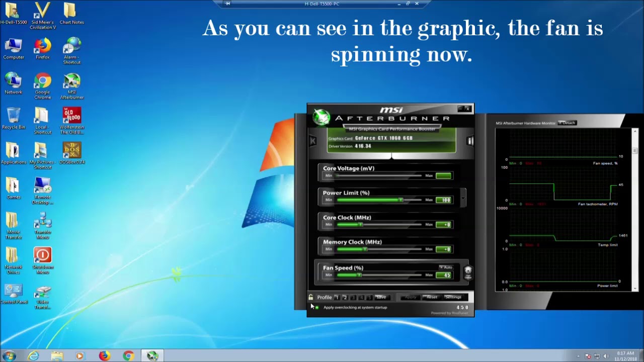Open the Windows Start menu
The image size is (644, 362).
(9, 356)
